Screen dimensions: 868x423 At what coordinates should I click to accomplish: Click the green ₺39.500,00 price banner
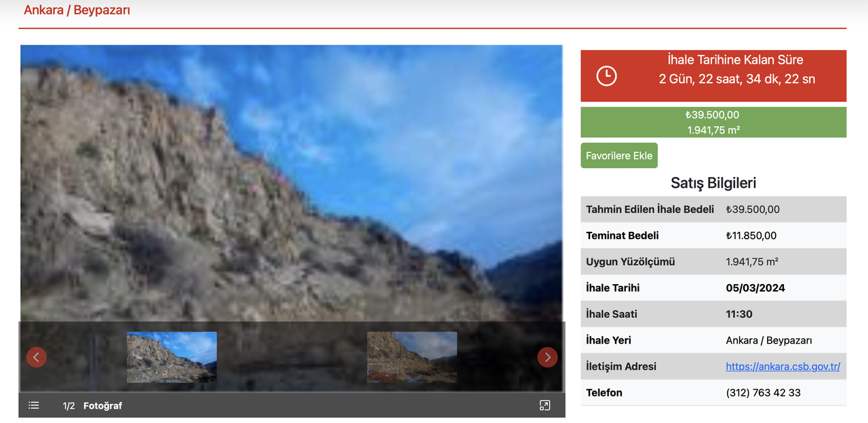[x=713, y=122]
